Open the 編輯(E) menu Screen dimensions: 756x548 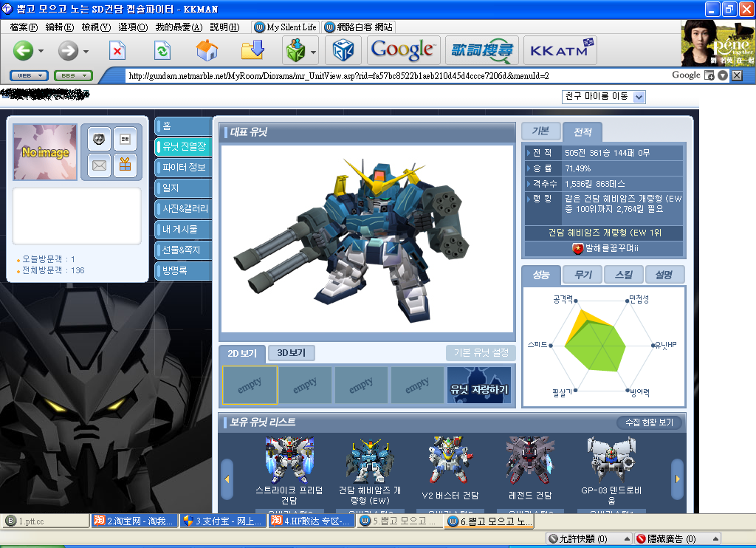point(60,27)
